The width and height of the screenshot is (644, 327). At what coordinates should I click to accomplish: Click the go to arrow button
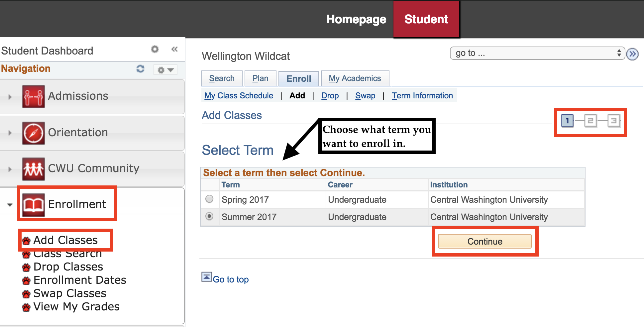[x=632, y=54]
